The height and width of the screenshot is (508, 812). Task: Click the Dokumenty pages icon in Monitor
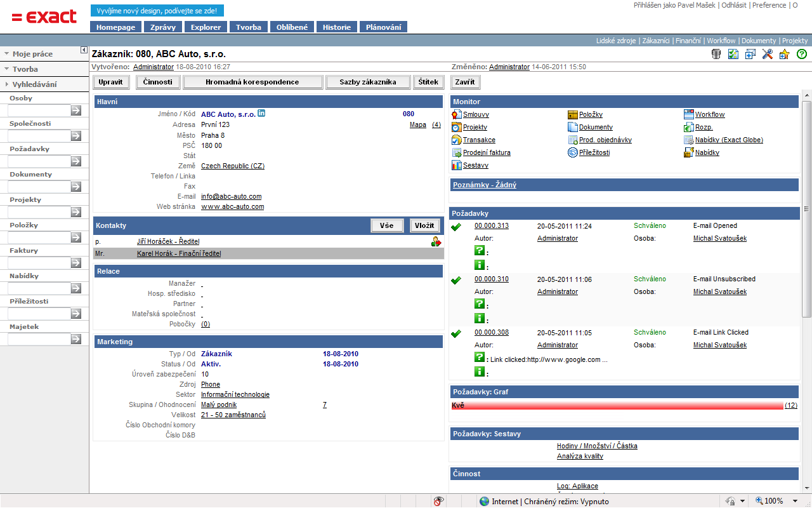tap(573, 127)
